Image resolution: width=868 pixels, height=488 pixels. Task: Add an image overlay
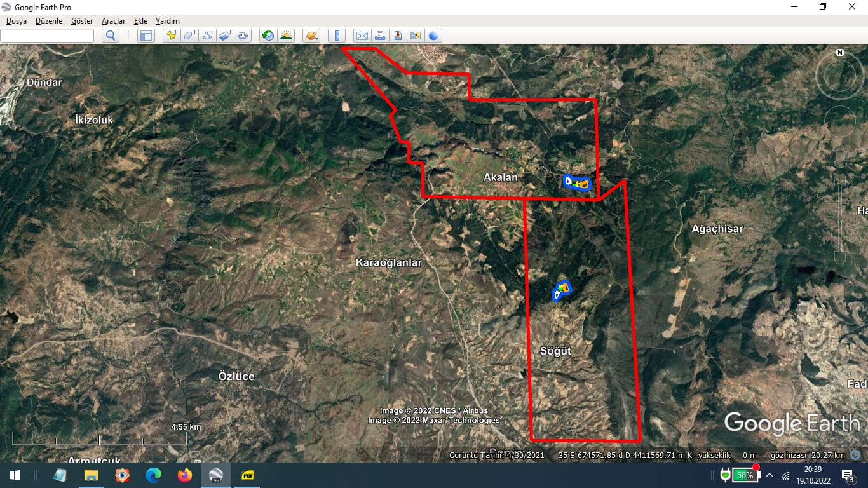coord(226,36)
